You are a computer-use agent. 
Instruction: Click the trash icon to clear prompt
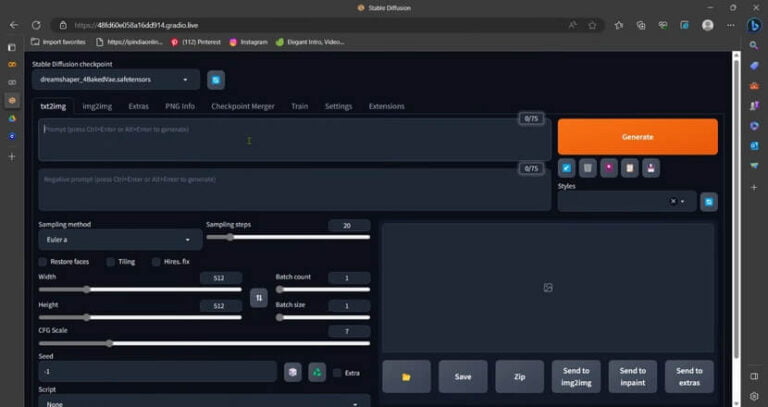pyautogui.click(x=588, y=168)
